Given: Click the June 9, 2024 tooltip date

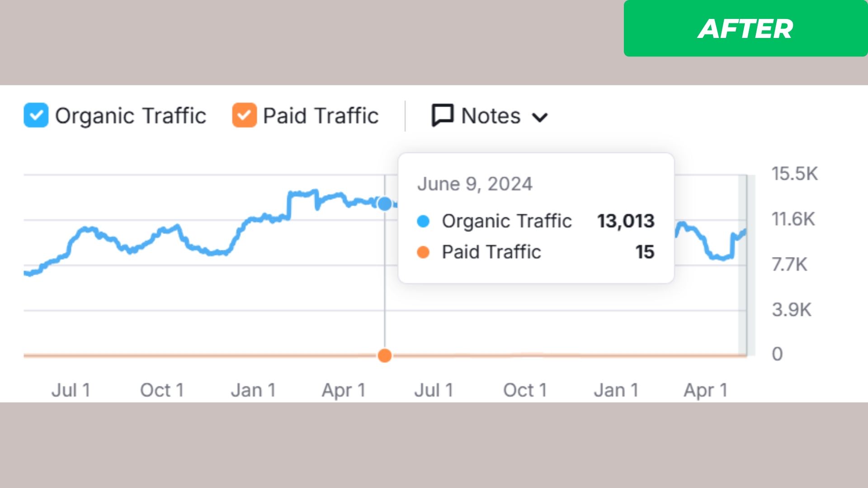Looking at the screenshot, I should coord(475,184).
